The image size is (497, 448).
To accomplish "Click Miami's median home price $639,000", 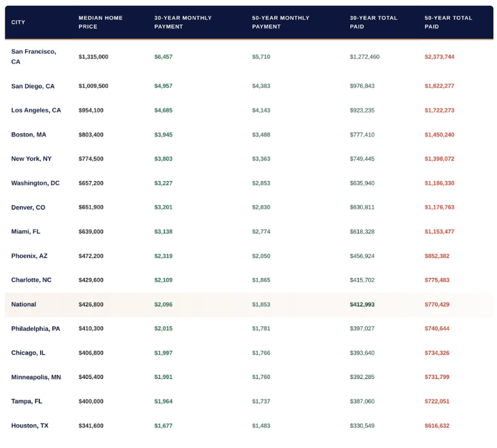I will [91, 231].
